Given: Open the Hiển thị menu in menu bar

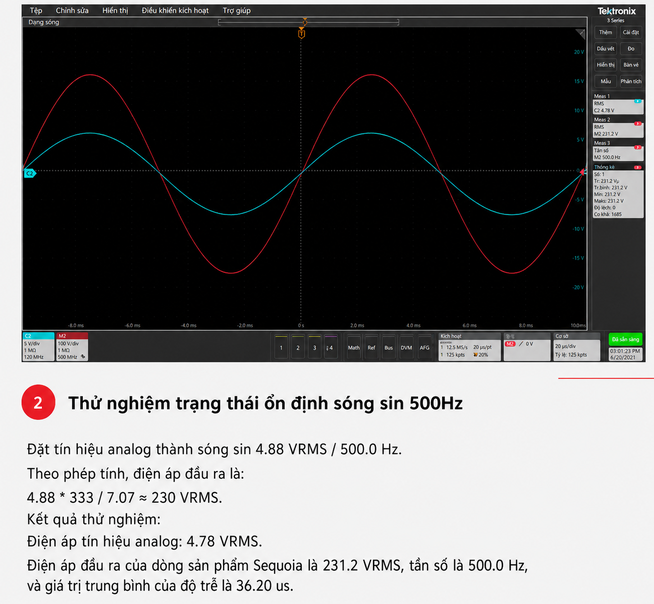Looking at the screenshot, I should click(115, 10).
